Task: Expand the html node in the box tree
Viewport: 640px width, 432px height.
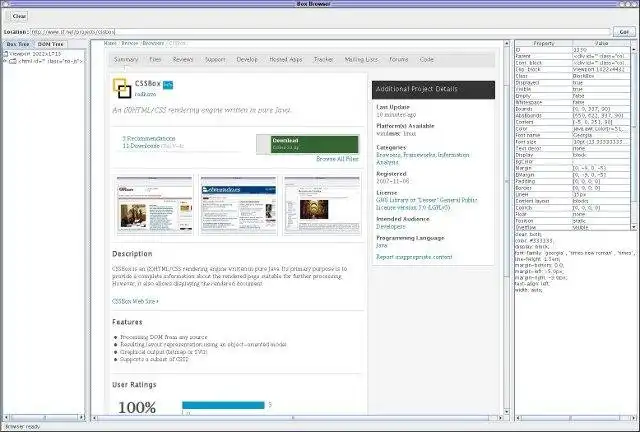Action: 5,61
